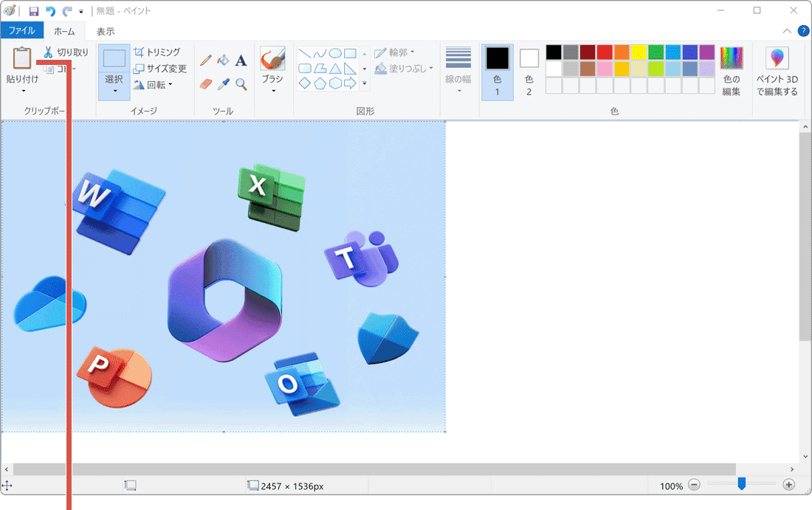Choose the 選択 rectangle tool

click(114, 58)
